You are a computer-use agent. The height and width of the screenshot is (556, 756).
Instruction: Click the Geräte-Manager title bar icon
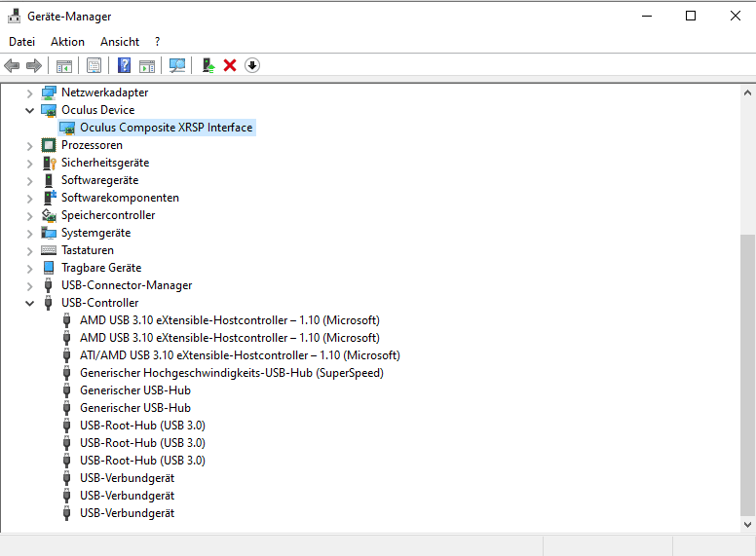tap(15, 16)
